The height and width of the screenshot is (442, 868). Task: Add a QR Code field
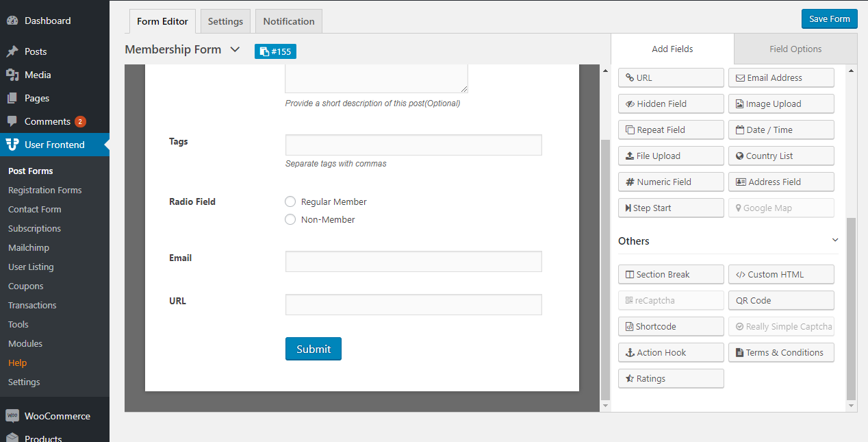(x=781, y=300)
